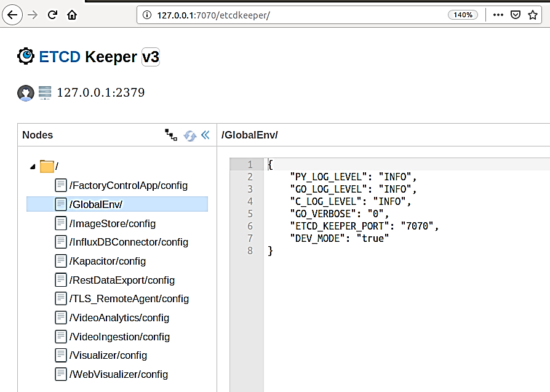550x392 pixels.
Task: Open the tracking protection shield icon
Action: tap(515, 14)
